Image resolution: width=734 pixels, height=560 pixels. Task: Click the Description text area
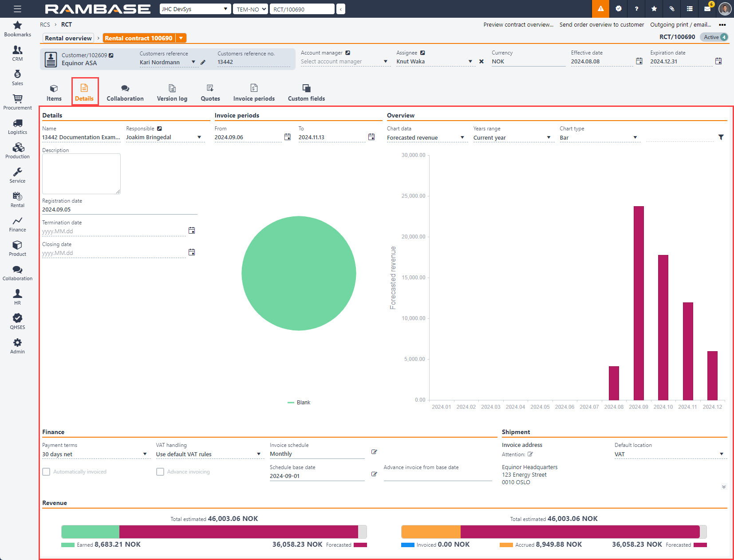click(x=81, y=173)
